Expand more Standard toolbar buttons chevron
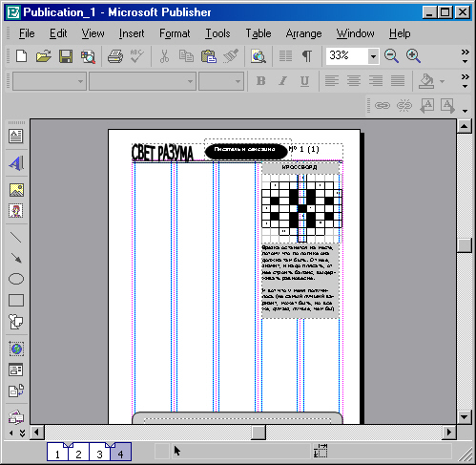Image resolution: width=476 pixels, height=465 pixels. coord(465,56)
